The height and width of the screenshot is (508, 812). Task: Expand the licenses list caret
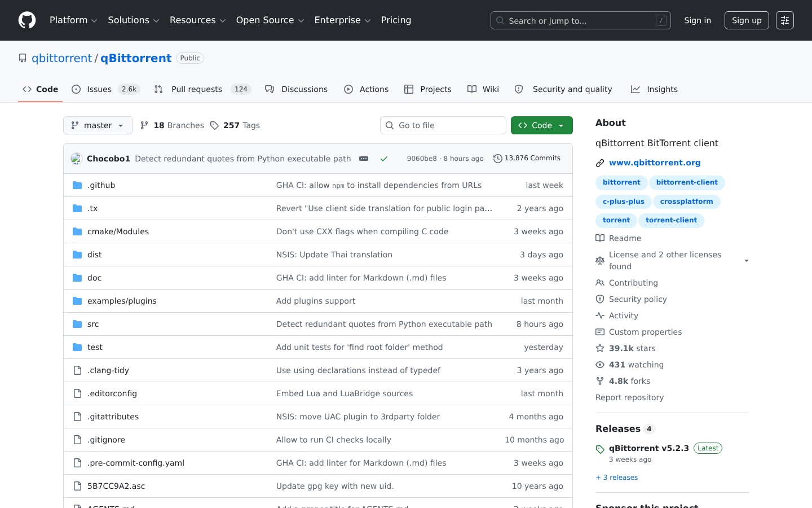(x=747, y=261)
